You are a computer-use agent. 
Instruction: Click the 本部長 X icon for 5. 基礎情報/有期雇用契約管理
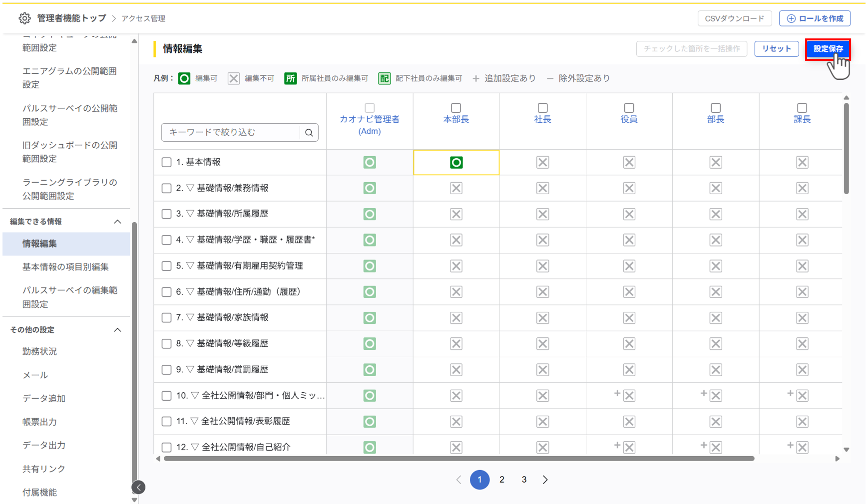coord(456,266)
